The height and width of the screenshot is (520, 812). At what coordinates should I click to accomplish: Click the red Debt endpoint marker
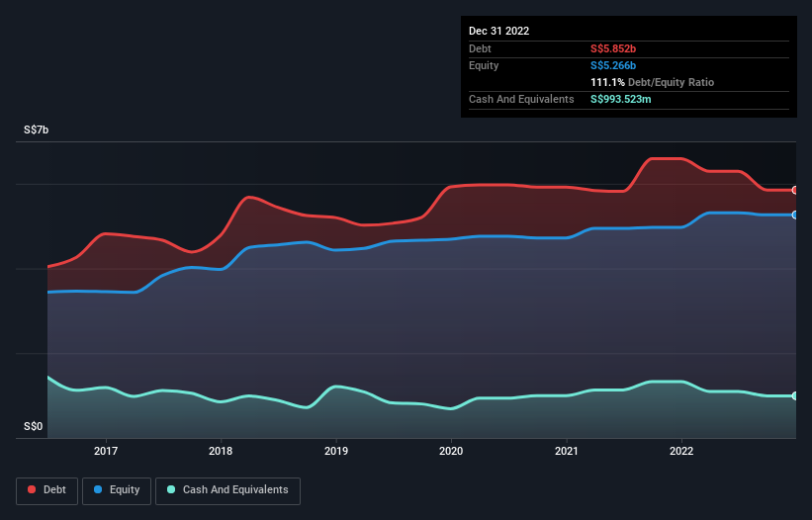coord(795,191)
